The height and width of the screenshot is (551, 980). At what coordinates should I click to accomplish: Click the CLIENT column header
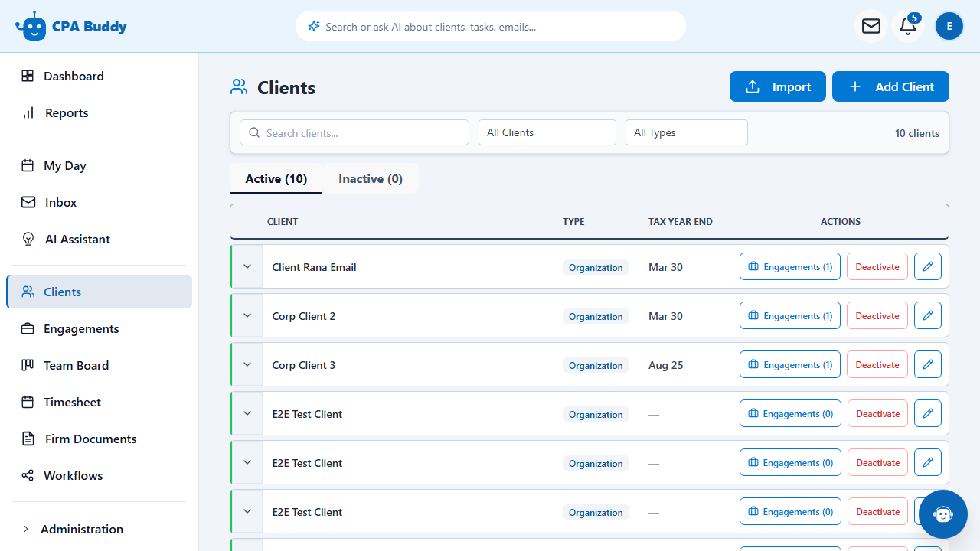tap(283, 222)
